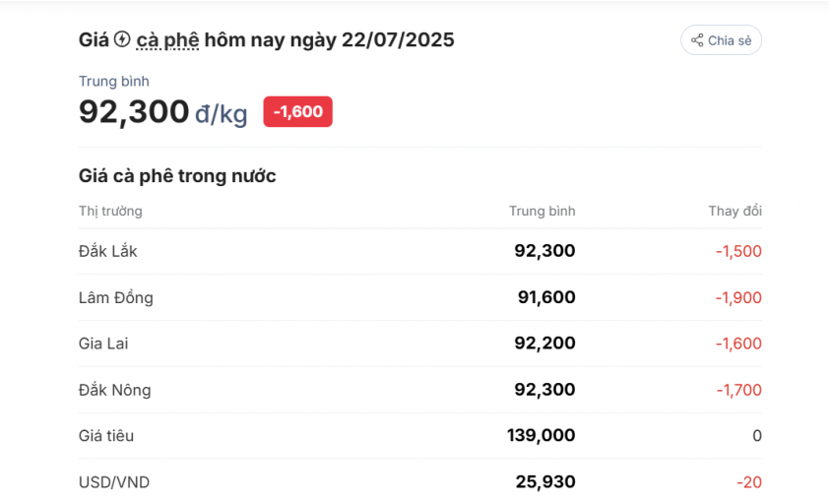This screenshot has height=504, width=829.
Task: Click the share icon beside Chia sẻ
Action: pyautogui.click(x=697, y=40)
